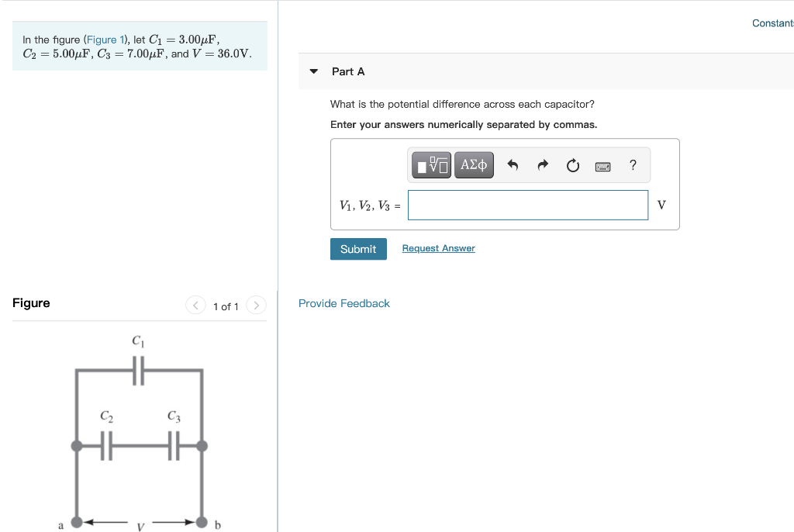Screen dimensions: 794x532
Task: Open help with the question mark icon
Action: pos(633,165)
